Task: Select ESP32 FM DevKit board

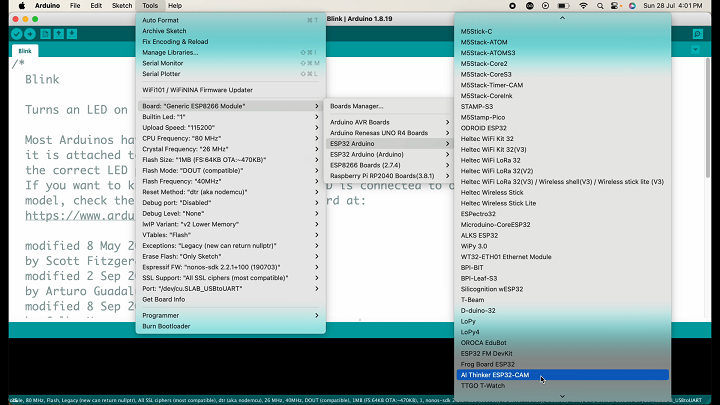Action: click(562, 354)
